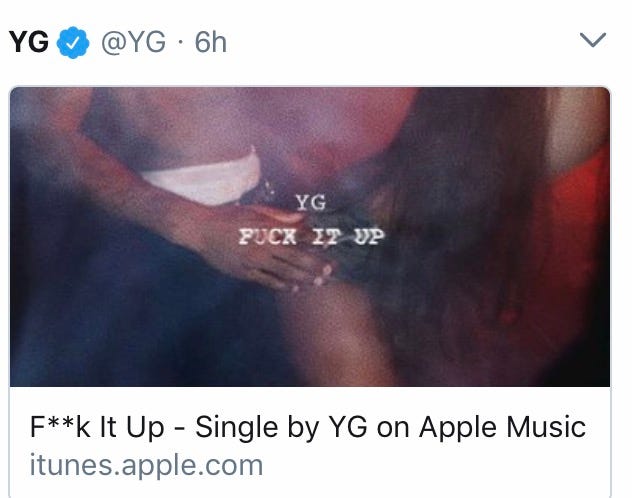The image size is (632, 498).
Task: Click the white garment area in the cover image
Action: tap(204, 179)
